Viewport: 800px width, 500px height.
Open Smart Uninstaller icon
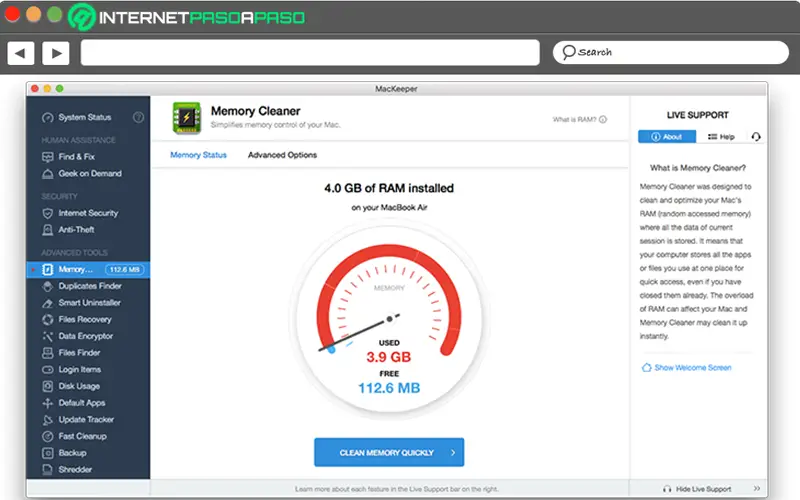pos(47,303)
